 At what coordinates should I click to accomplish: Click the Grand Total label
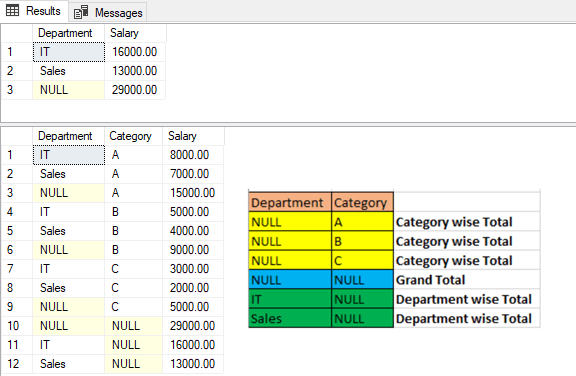click(x=431, y=280)
